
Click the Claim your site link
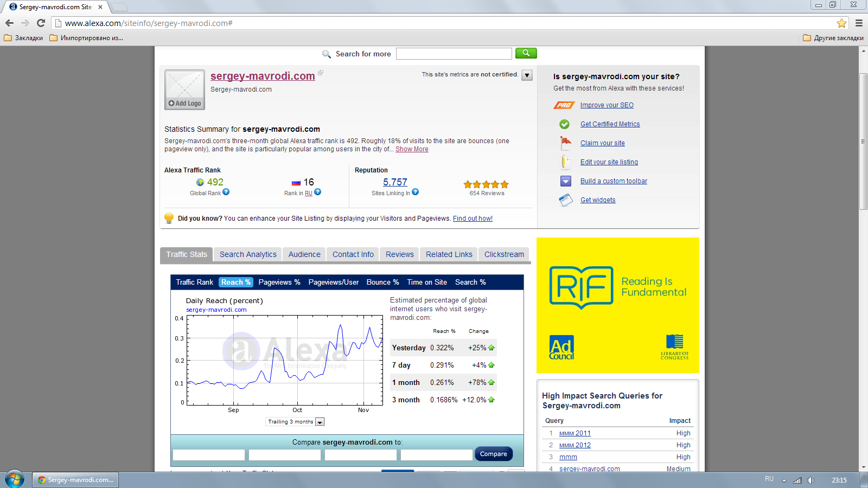(602, 143)
